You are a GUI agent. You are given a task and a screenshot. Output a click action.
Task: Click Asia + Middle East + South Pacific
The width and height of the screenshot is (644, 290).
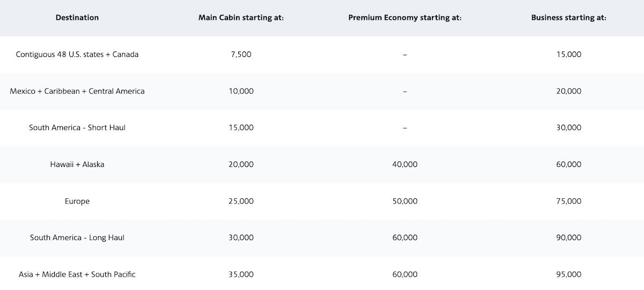[x=77, y=274]
